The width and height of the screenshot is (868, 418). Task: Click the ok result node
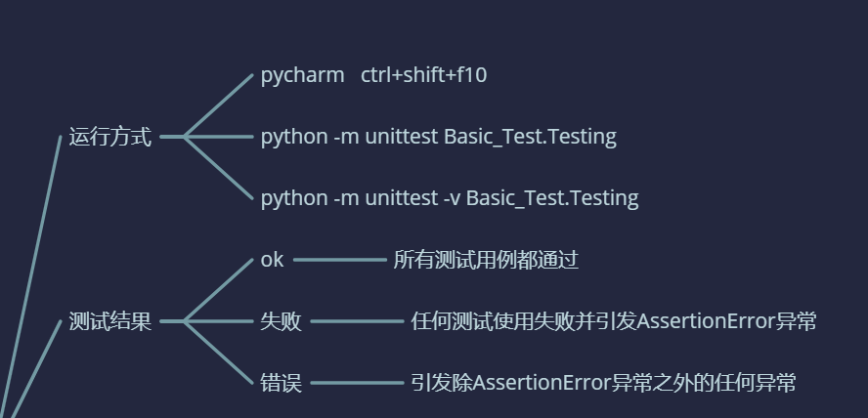click(x=272, y=260)
